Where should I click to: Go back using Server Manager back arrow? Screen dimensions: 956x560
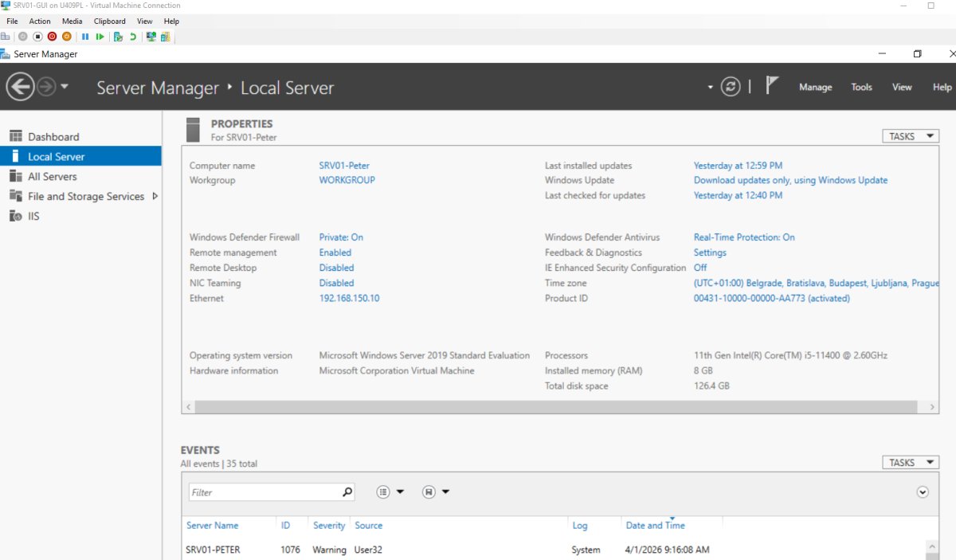click(20, 87)
